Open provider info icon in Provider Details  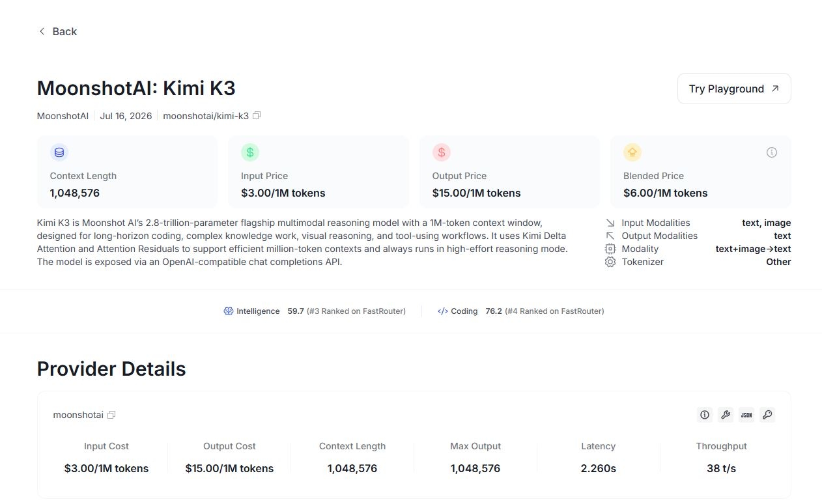click(705, 415)
